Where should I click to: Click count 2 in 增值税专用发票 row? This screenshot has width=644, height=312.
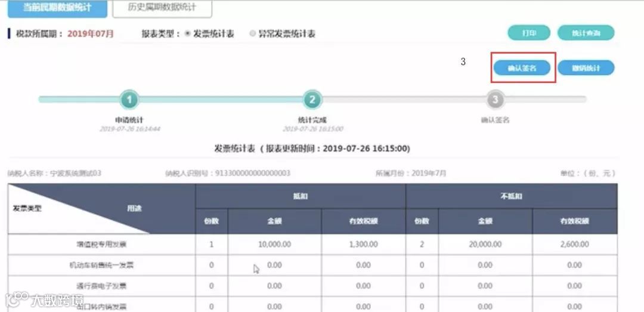coord(422,245)
